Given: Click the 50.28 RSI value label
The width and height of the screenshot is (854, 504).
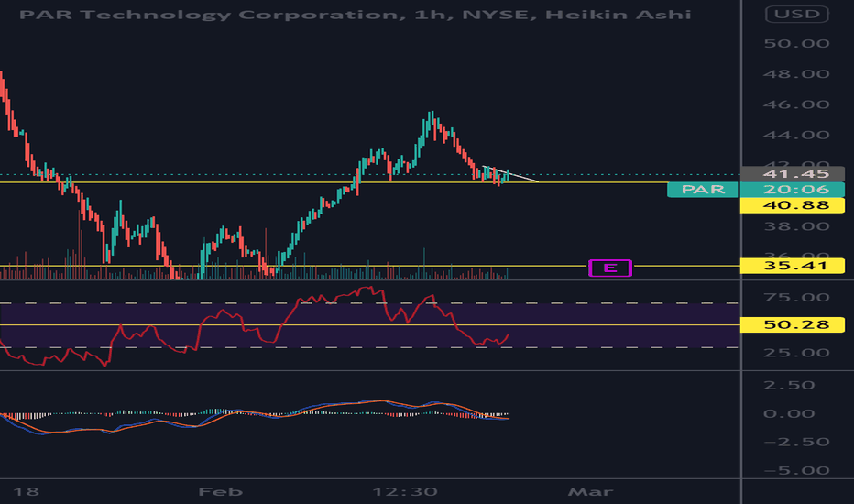Looking at the screenshot, I should pos(793,324).
